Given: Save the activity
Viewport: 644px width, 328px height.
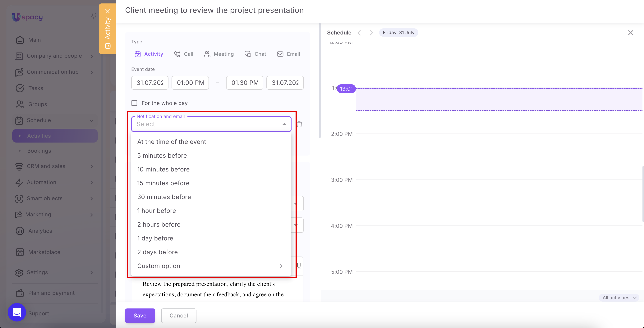Looking at the screenshot, I should point(140,316).
